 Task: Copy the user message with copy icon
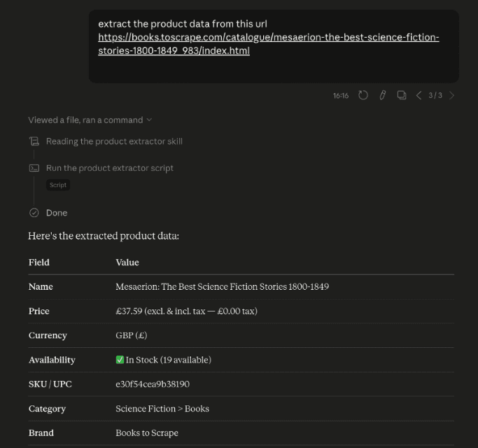(x=402, y=95)
